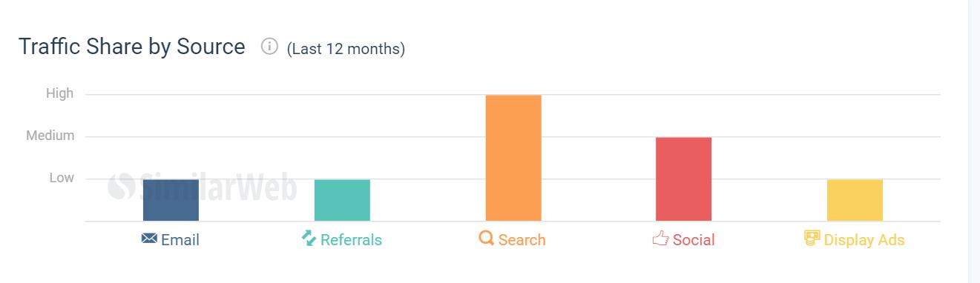Image resolution: width=980 pixels, height=283 pixels.
Task: Select the red Social bar
Action: [683, 179]
